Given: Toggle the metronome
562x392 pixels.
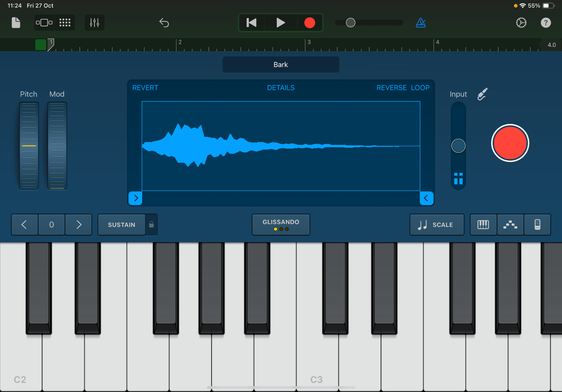Looking at the screenshot, I should pos(421,23).
